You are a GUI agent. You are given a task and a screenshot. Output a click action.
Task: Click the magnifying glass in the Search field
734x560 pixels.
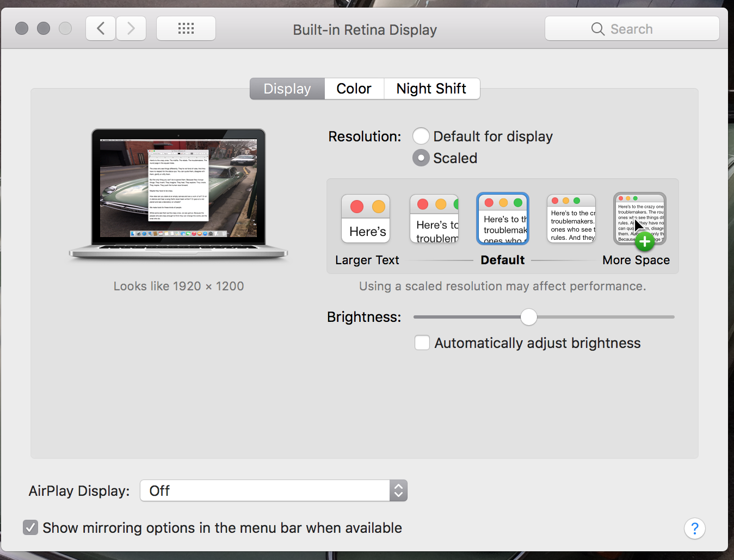coord(597,28)
